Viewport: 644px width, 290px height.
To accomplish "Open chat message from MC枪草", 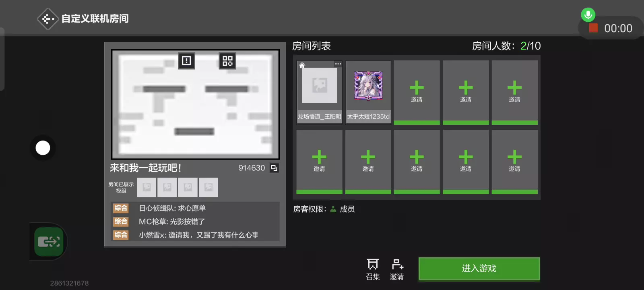I will tap(172, 222).
